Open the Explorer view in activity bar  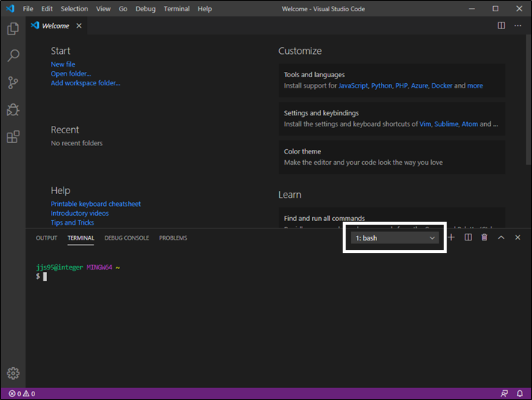[13, 29]
